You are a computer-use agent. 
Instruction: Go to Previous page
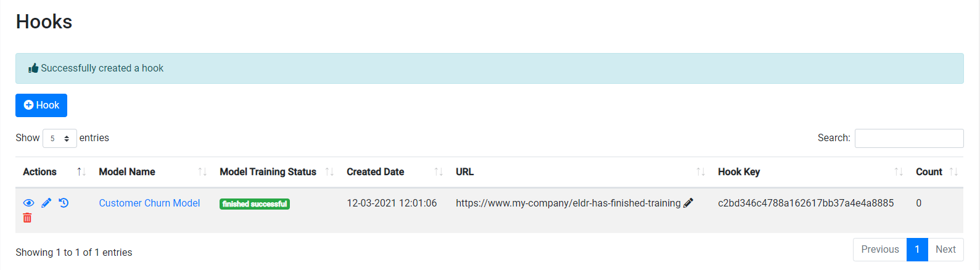point(879,250)
